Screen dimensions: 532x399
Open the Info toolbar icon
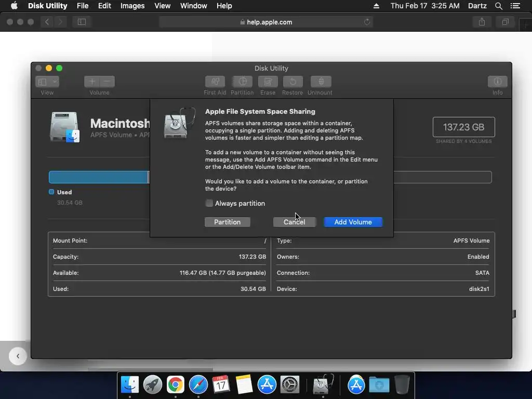click(x=497, y=82)
